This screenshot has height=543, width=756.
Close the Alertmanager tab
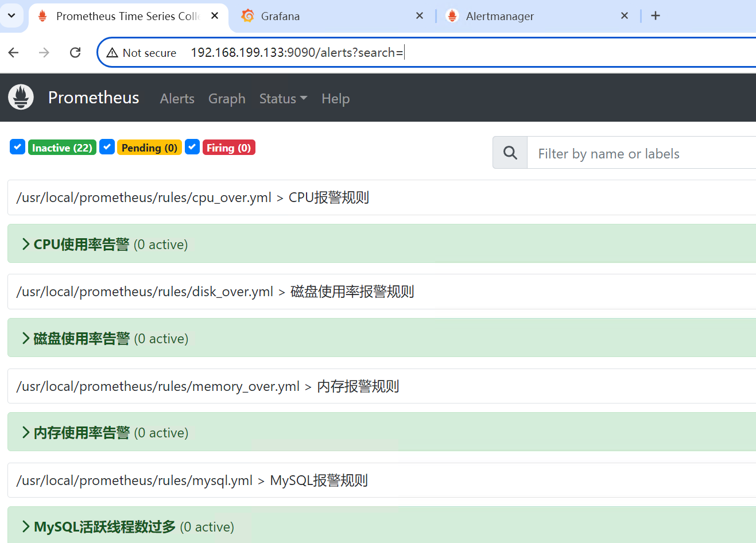coord(625,16)
